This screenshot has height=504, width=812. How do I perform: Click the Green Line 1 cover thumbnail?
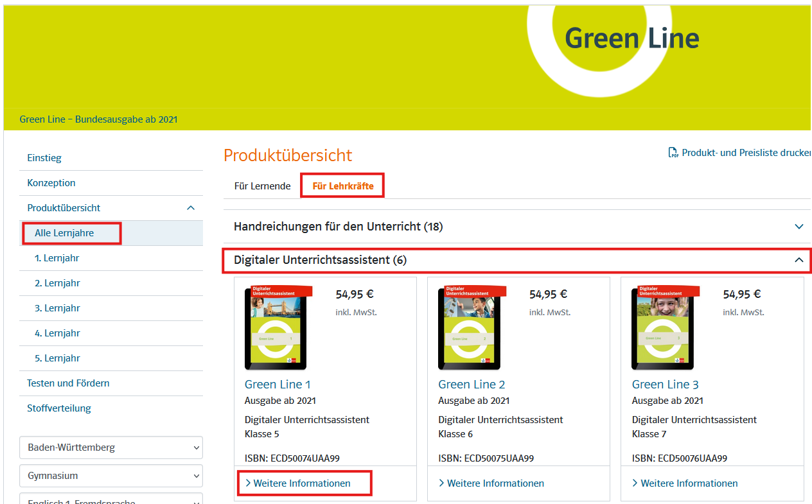(278, 327)
